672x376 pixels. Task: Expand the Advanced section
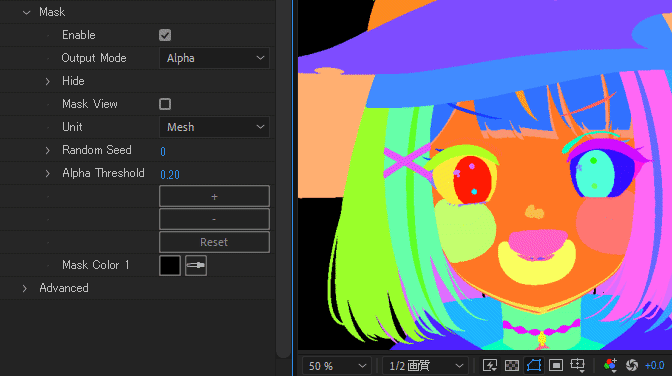pos(25,289)
